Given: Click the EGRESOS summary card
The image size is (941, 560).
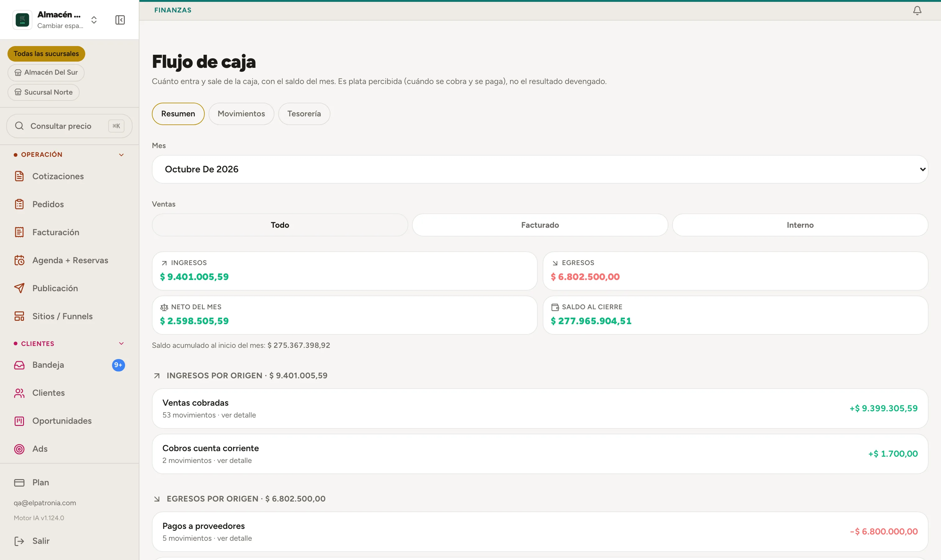Looking at the screenshot, I should [x=735, y=271].
